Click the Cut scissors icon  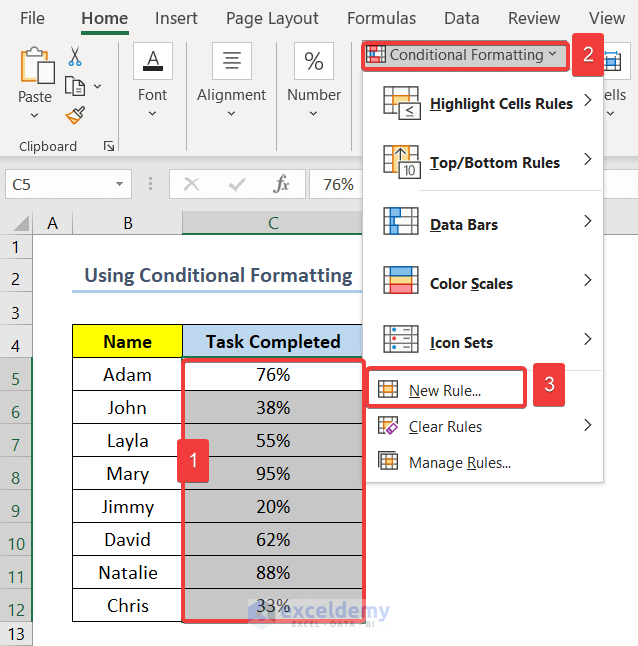click(x=75, y=56)
